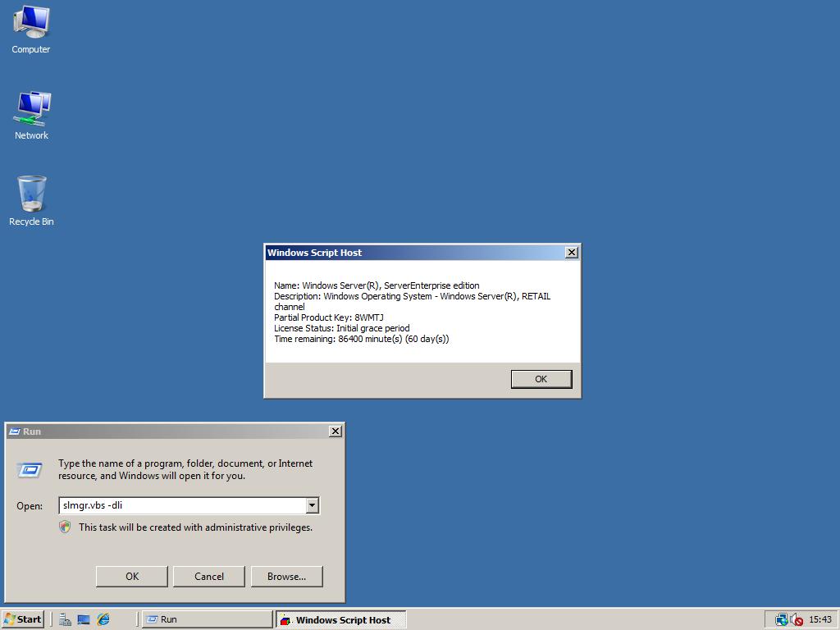840x630 pixels.
Task: Switch to Windows Script Host taskbar button
Action: pos(340,620)
